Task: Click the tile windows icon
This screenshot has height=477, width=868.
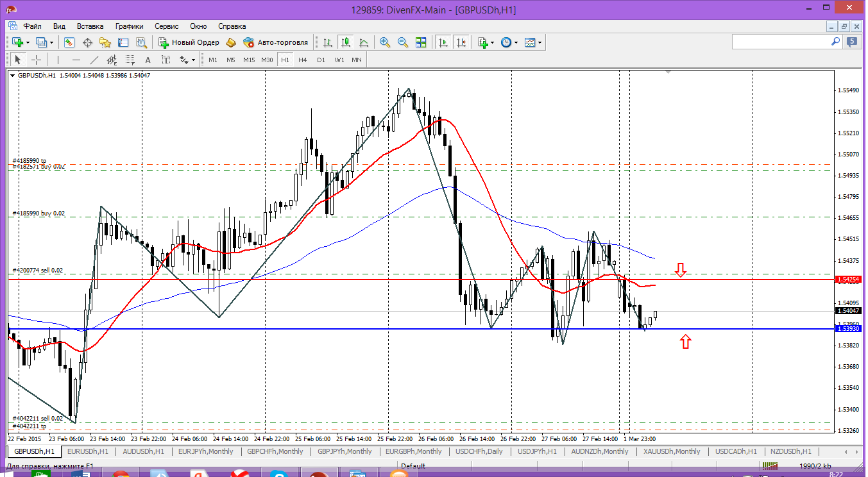Action: click(421, 42)
